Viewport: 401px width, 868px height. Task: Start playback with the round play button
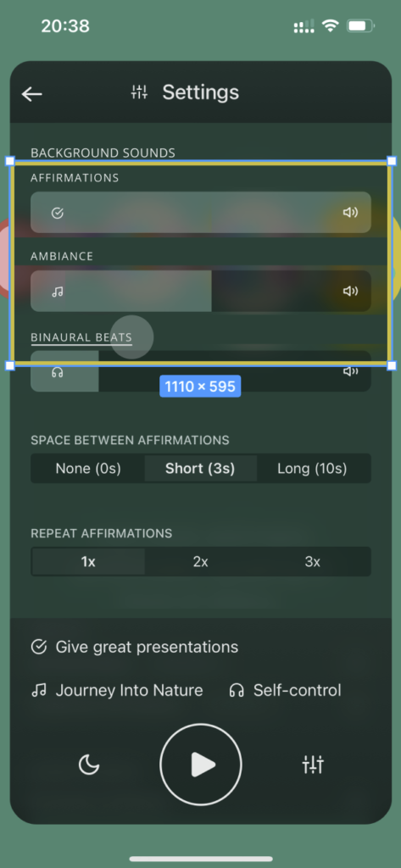pos(200,765)
